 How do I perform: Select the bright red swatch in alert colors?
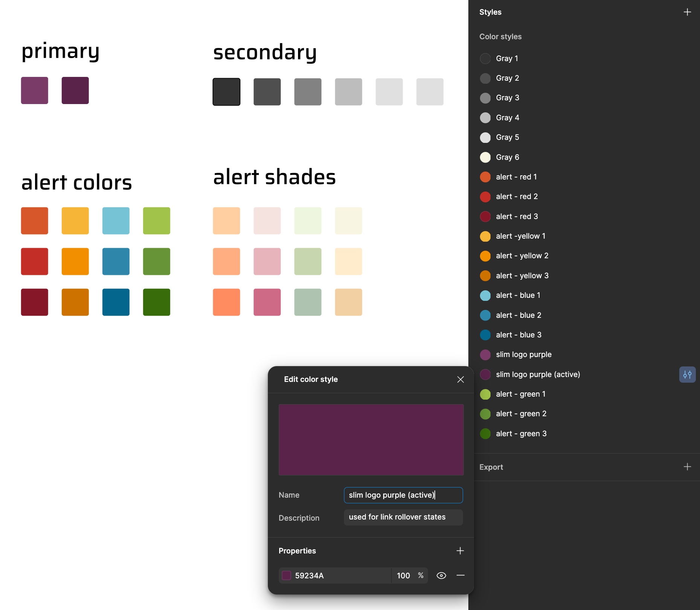[35, 261]
